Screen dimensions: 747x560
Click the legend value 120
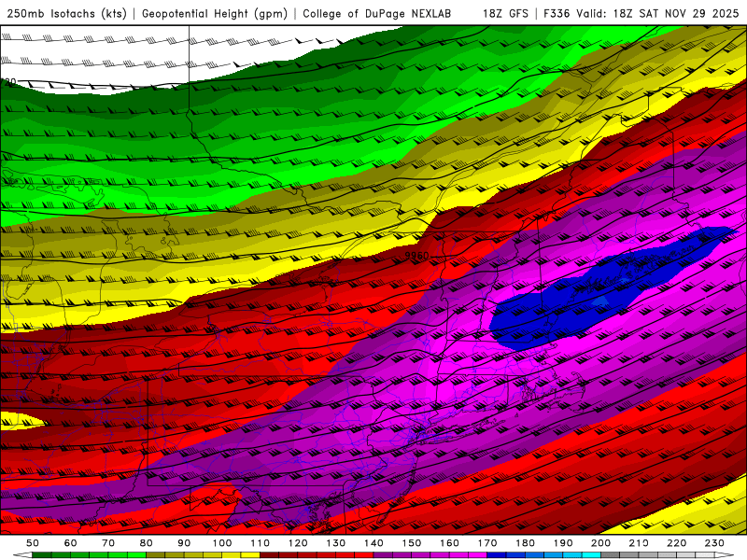[x=298, y=543]
